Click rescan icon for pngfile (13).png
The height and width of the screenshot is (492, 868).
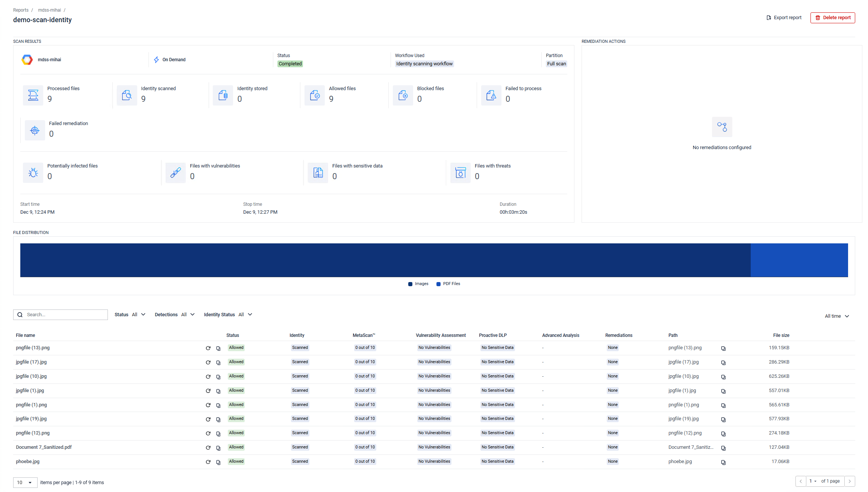(208, 348)
